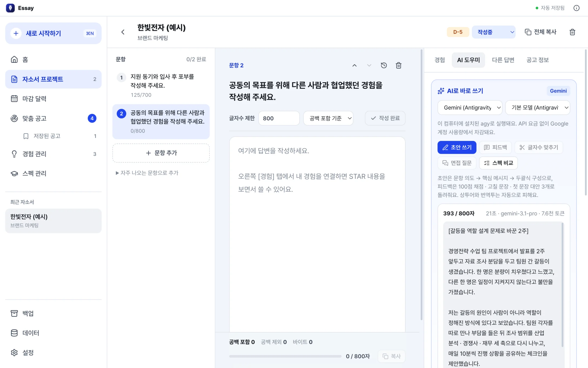Open 경험 관리 in the sidebar
The width and height of the screenshot is (588, 368).
53,154
